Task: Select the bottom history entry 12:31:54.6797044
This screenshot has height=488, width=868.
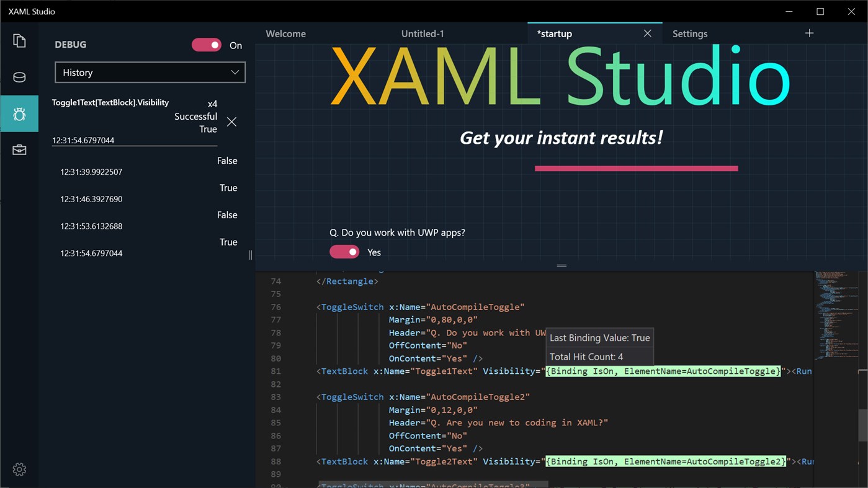Action: 91,253
